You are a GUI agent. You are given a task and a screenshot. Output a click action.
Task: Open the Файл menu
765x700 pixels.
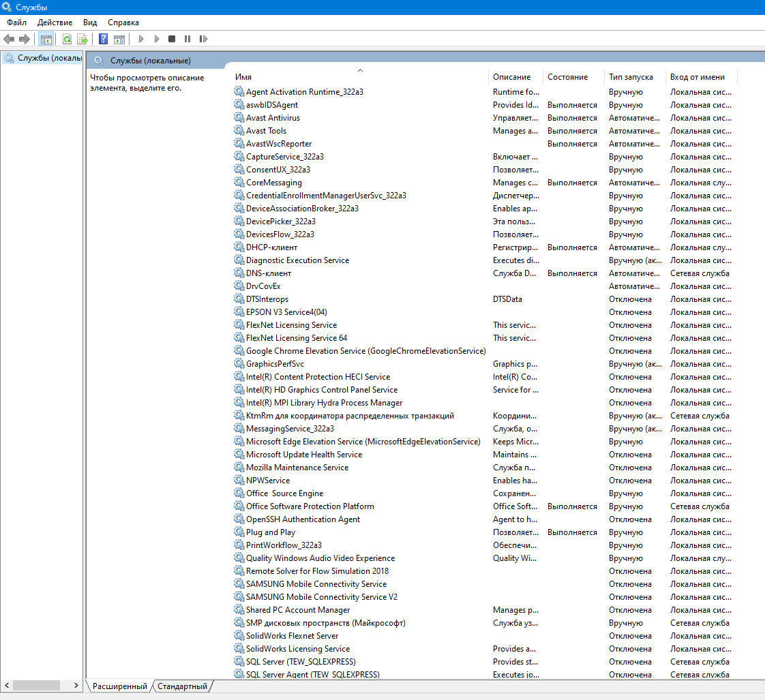(16, 22)
